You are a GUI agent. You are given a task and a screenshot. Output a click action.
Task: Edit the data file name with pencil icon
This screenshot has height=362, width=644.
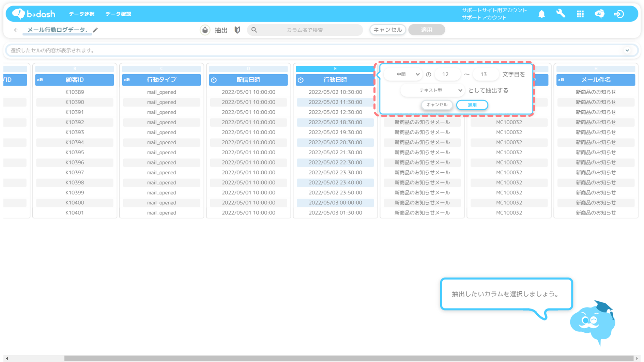tap(95, 30)
